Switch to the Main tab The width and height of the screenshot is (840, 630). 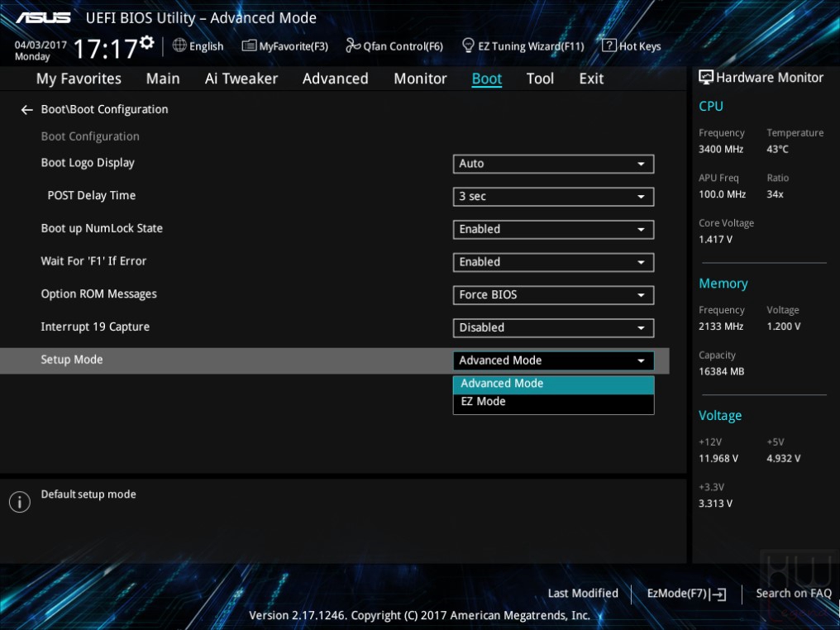pos(163,79)
